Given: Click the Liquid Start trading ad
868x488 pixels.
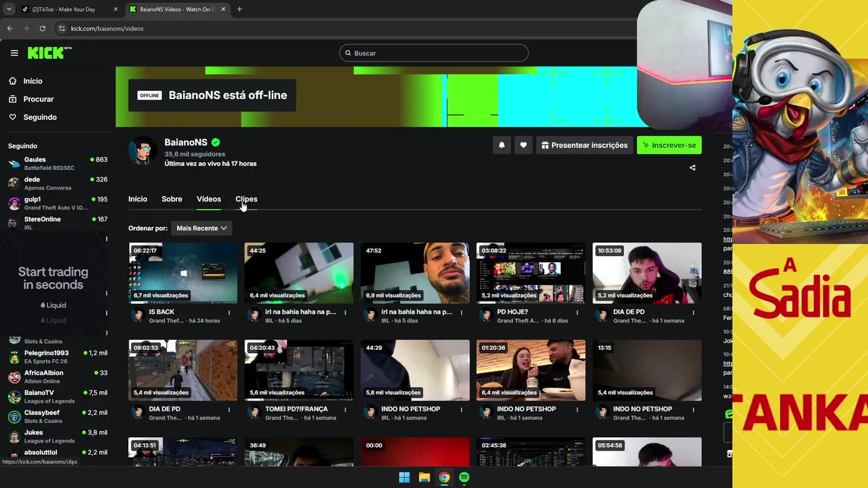Looking at the screenshot, I should tap(54, 285).
